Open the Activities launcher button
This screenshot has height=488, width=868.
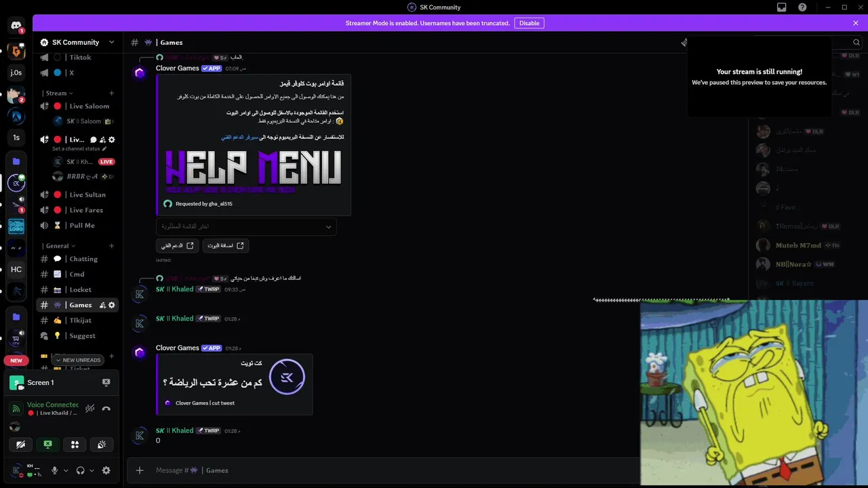[x=75, y=445]
